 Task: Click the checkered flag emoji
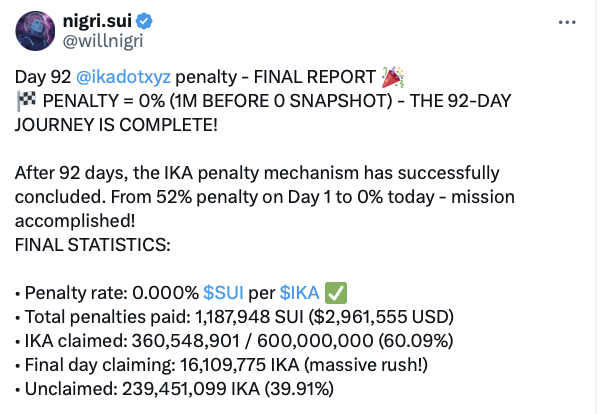click(25, 101)
